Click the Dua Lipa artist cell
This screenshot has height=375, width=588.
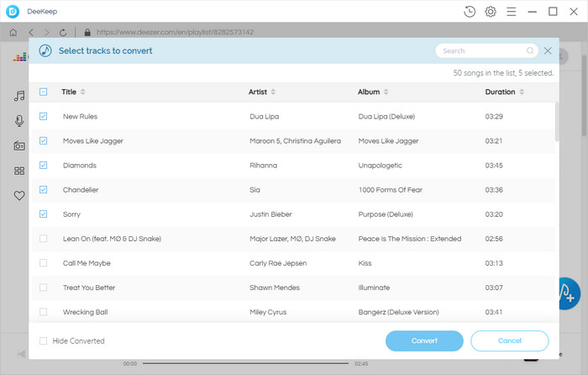pyautogui.click(x=265, y=116)
